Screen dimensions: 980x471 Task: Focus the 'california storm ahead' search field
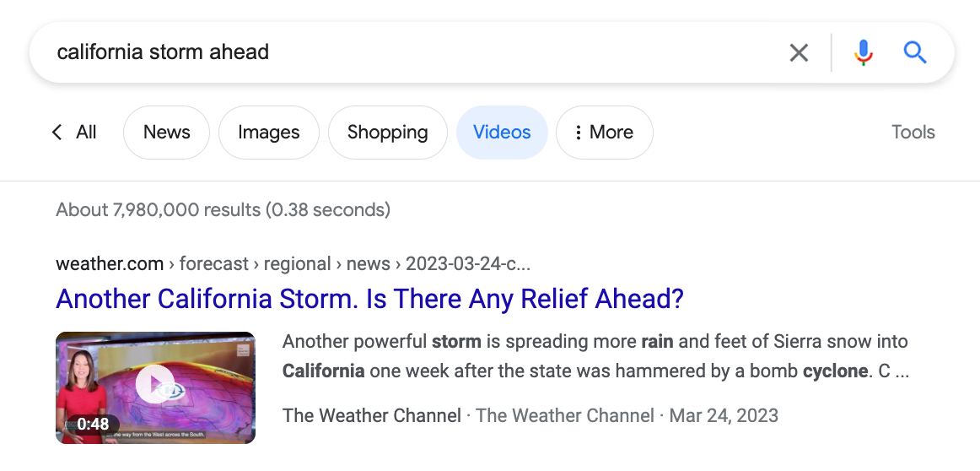tap(405, 52)
